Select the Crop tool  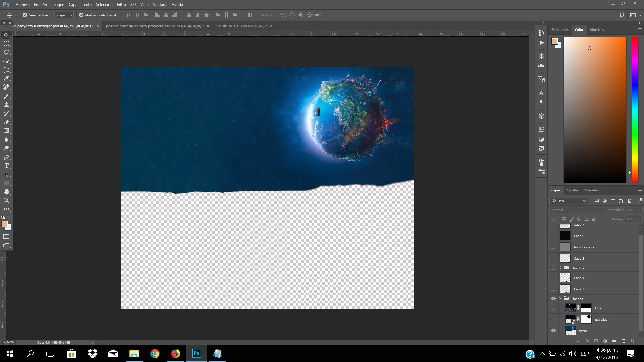[6, 70]
